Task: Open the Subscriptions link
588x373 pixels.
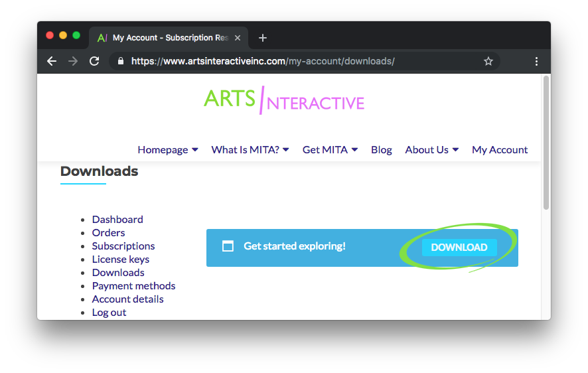Action: point(123,246)
